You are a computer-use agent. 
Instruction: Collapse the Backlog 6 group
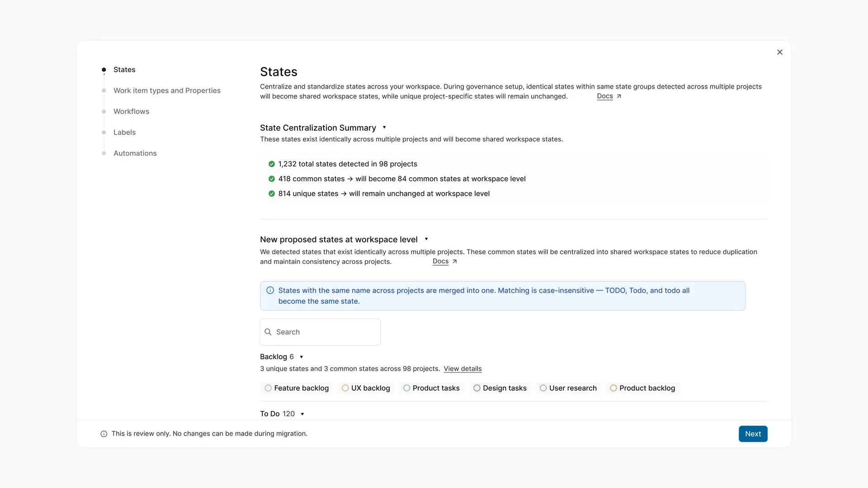click(x=302, y=357)
